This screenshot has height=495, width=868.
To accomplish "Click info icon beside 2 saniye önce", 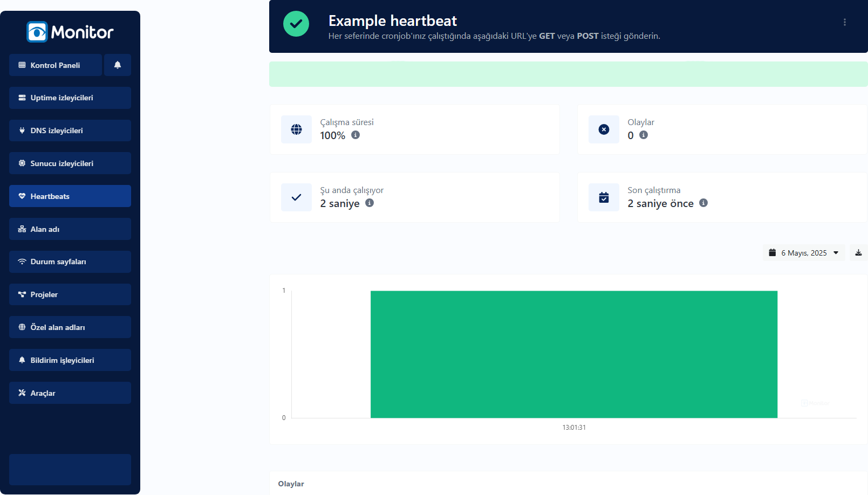I will point(703,203).
